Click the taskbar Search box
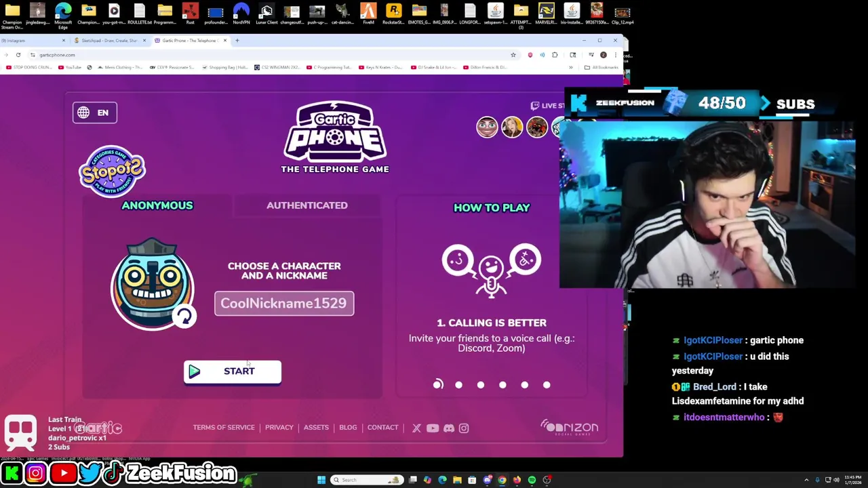The height and width of the screenshot is (488, 868). [366, 480]
